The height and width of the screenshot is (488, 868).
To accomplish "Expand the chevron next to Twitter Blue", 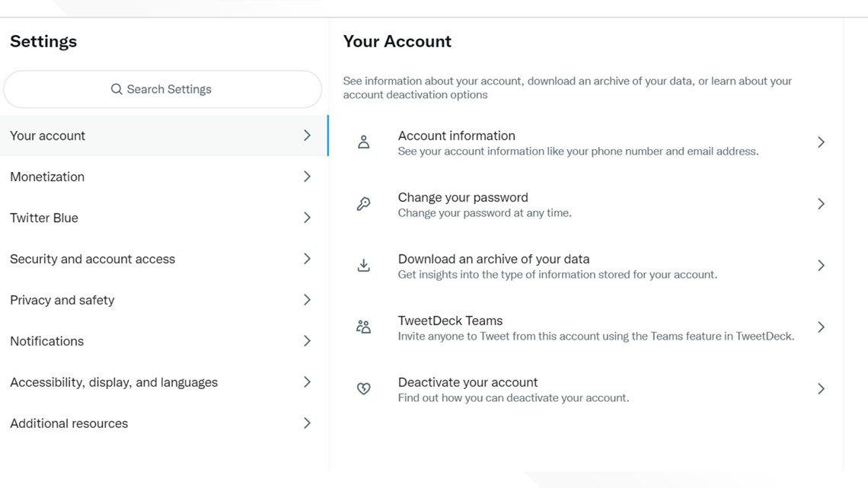I will coord(308,218).
